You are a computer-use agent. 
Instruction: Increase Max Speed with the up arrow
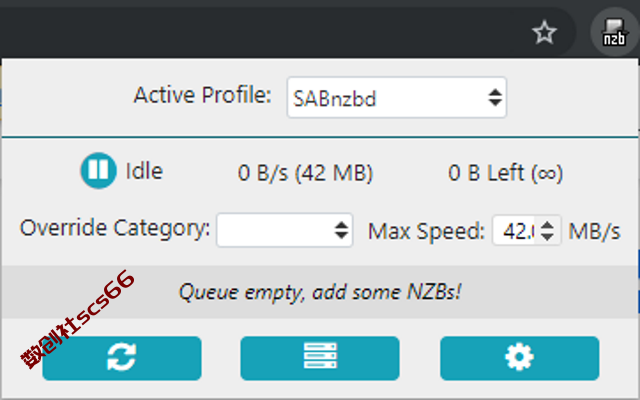tap(548, 224)
